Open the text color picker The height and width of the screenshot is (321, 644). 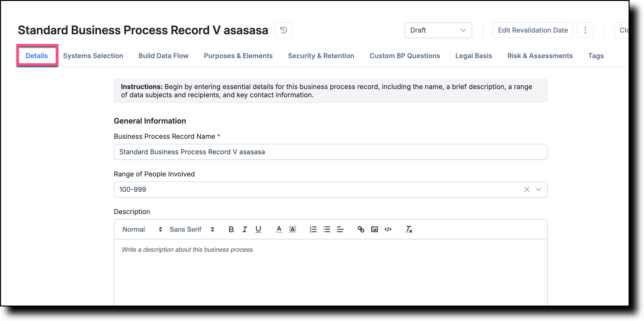279,229
